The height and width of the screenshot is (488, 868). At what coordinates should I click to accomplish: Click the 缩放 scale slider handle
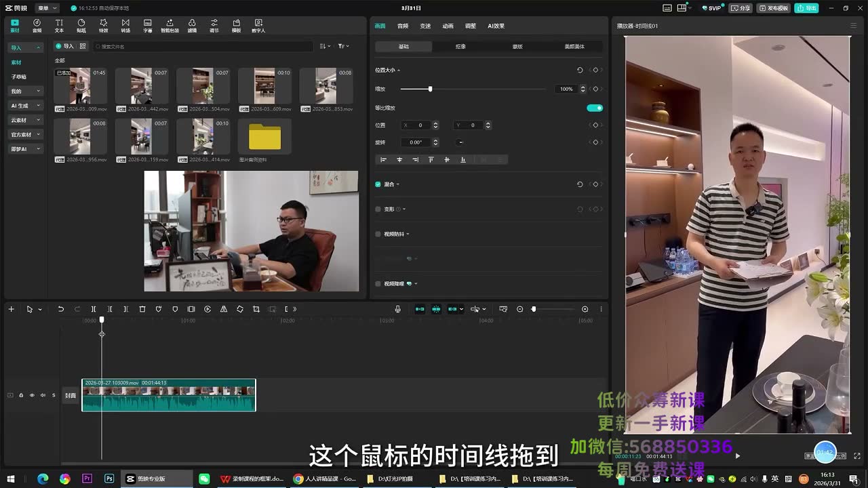(x=430, y=89)
